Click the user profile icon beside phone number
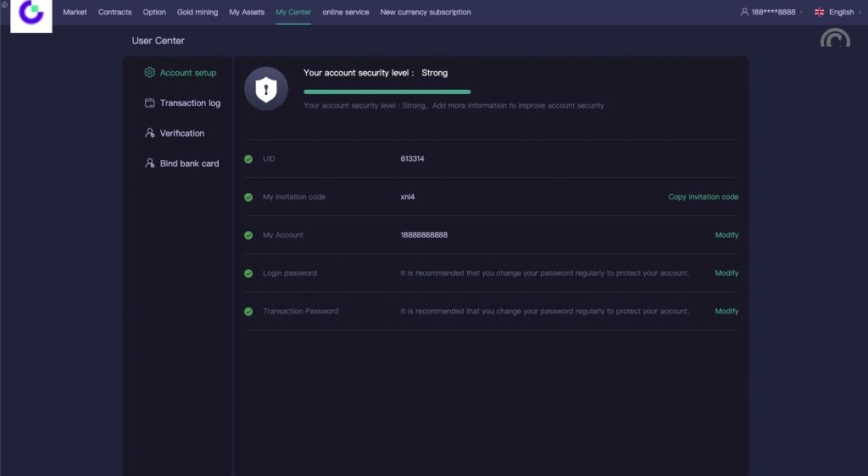Screen dimensions: 868x476 (x=744, y=13)
